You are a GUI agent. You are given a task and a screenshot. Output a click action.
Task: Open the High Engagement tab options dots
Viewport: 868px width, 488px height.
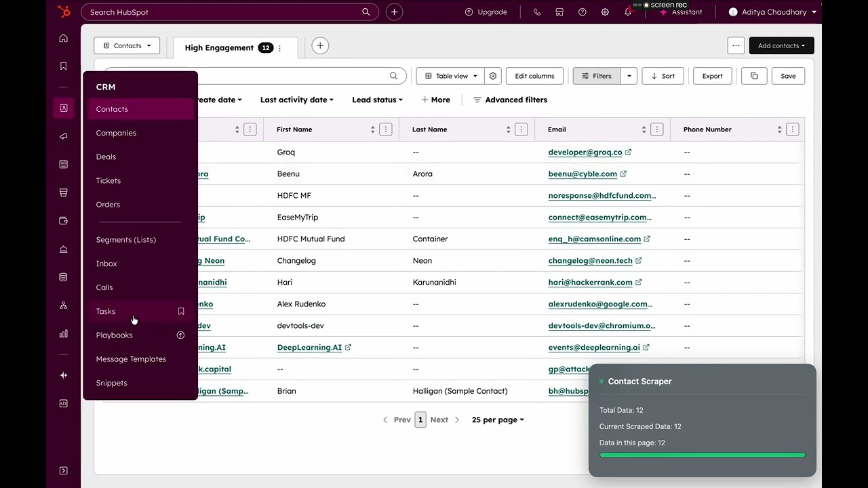(279, 48)
